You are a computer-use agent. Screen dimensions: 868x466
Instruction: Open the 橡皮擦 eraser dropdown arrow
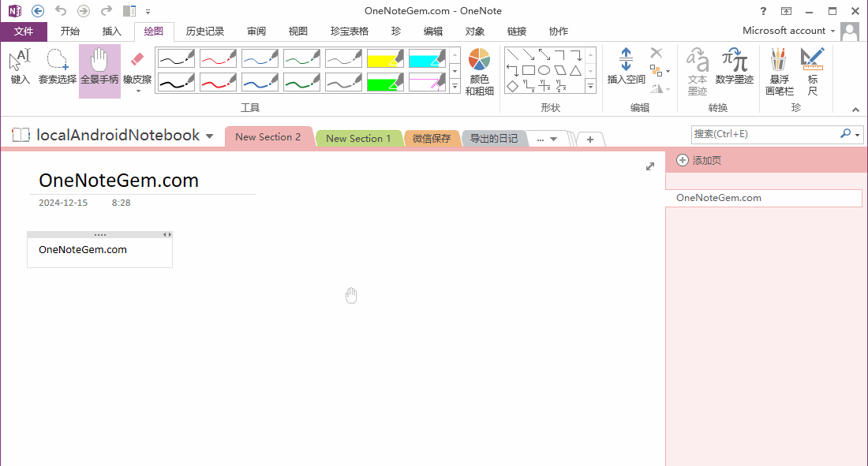pyautogui.click(x=138, y=91)
